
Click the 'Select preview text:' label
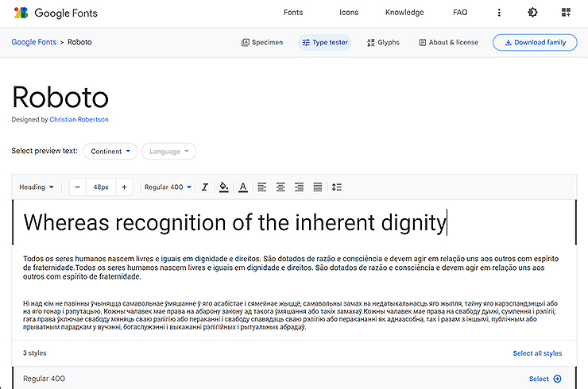(44, 151)
